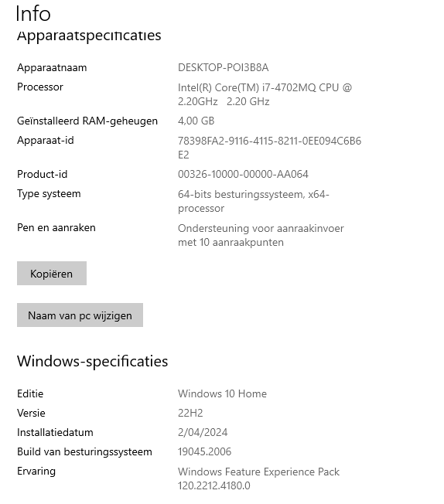Select the 4,00 GB RAM value
This screenshot has height=504, width=444.
(x=196, y=121)
